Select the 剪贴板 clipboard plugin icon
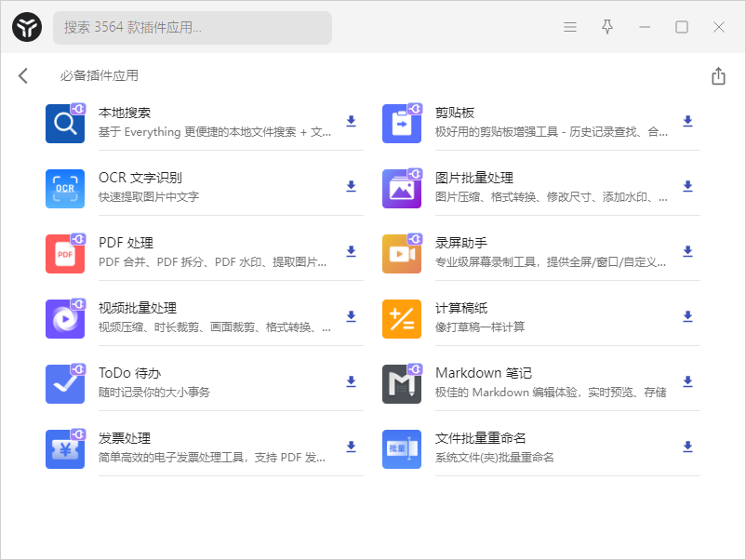Screen dimensions: 746x560 (401, 123)
